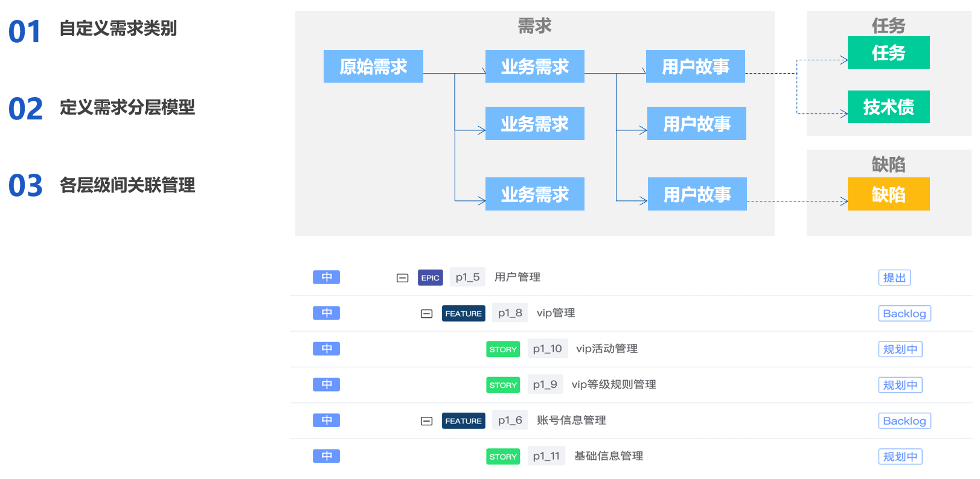
Task: Click the 中 priority badge on 基础信息管理 row
Action: point(326,456)
